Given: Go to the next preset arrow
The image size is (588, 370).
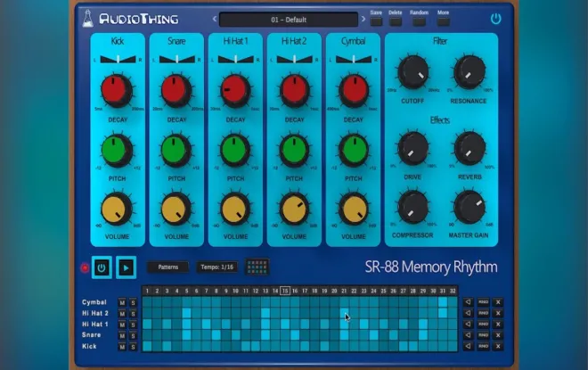Looking at the screenshot, I should click(x=363, y=19).
